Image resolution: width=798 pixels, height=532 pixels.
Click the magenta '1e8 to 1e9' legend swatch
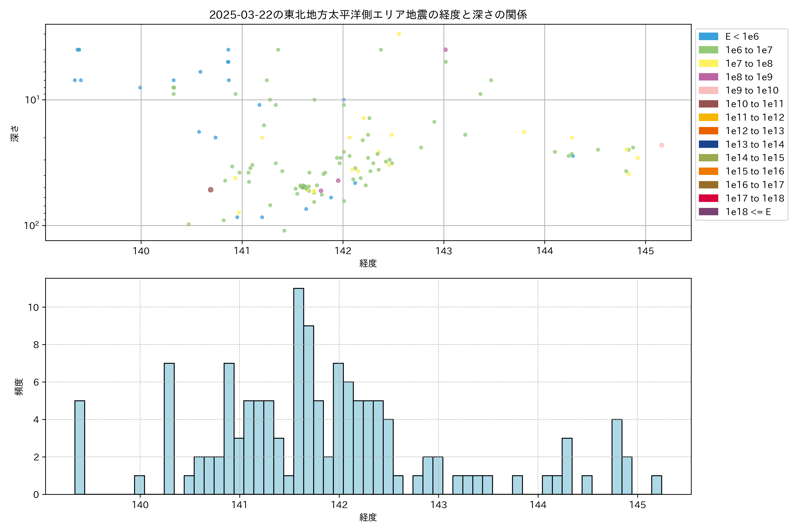[708, 77]
